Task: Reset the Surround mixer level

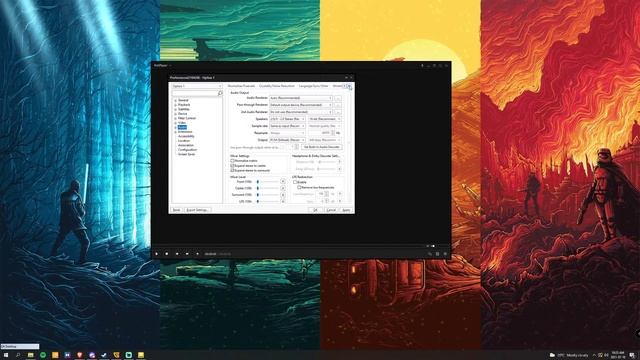Action: coord(282,195)
